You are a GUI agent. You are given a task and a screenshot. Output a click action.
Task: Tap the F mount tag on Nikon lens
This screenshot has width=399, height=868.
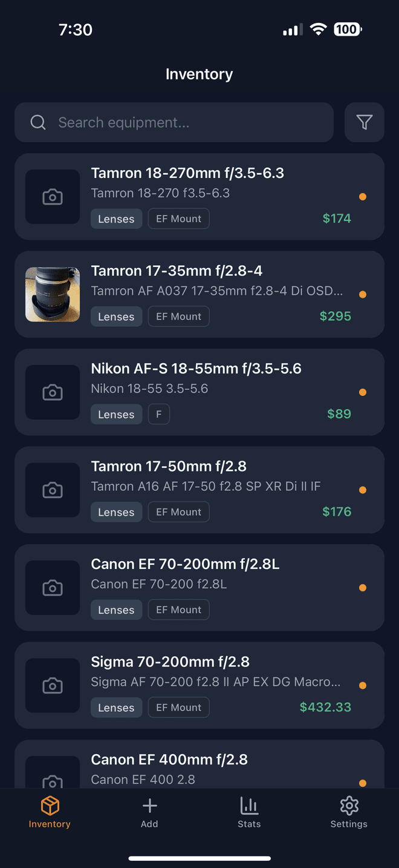pos(159,415)
